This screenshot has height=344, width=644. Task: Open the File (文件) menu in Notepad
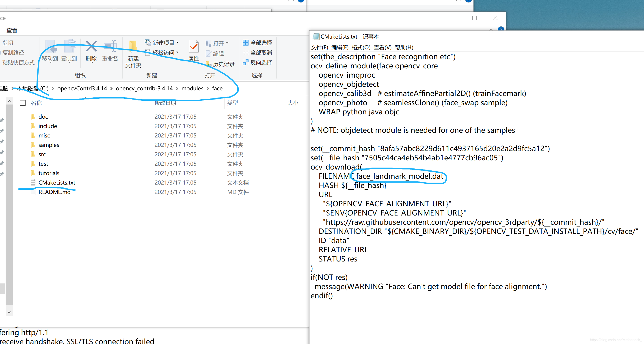[x=319, y=48]
